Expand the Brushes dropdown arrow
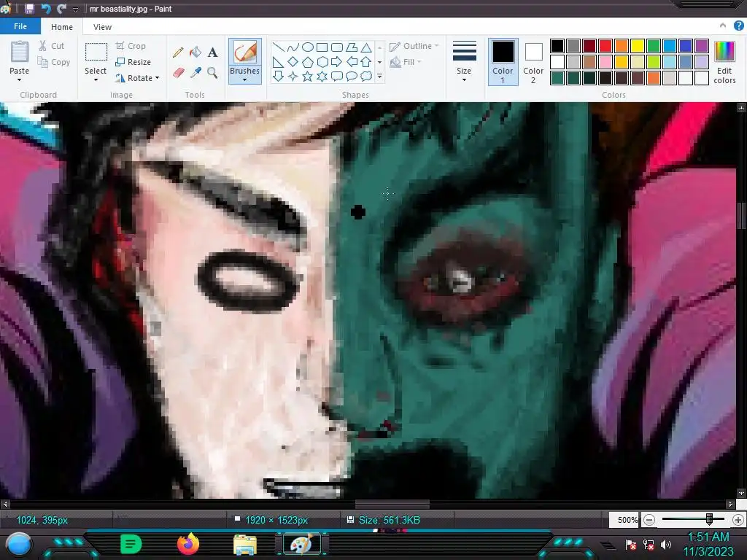 click(245, 80)
